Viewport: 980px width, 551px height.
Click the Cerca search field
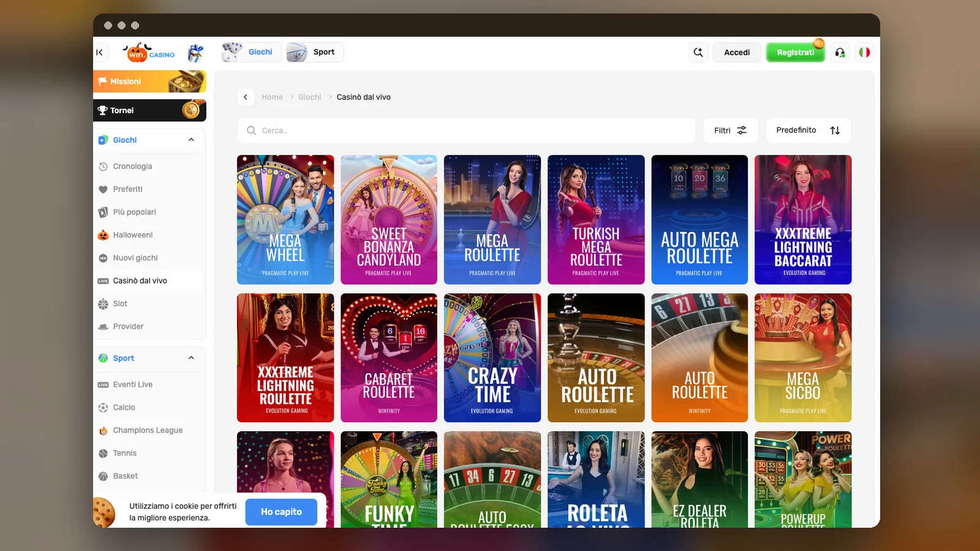pyautogui.click(x=466, y=130)
